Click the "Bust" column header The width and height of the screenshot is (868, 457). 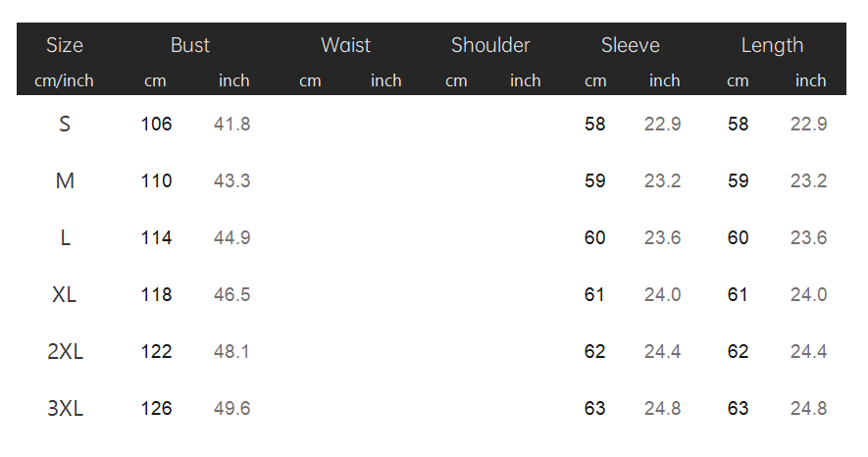190,45
